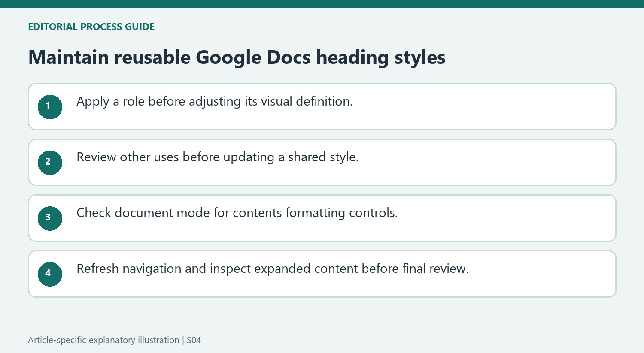Click the text 'Refresh navigation and inspect expanded content'
The height and width of the screenshot is (353, 644).
(217, 269)
